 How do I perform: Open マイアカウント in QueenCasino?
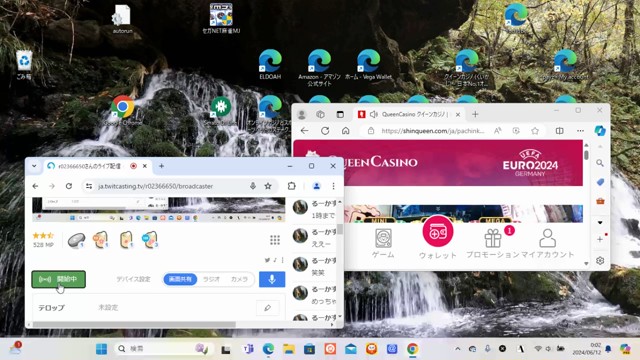pyautogui.click(x=547, y=244)
